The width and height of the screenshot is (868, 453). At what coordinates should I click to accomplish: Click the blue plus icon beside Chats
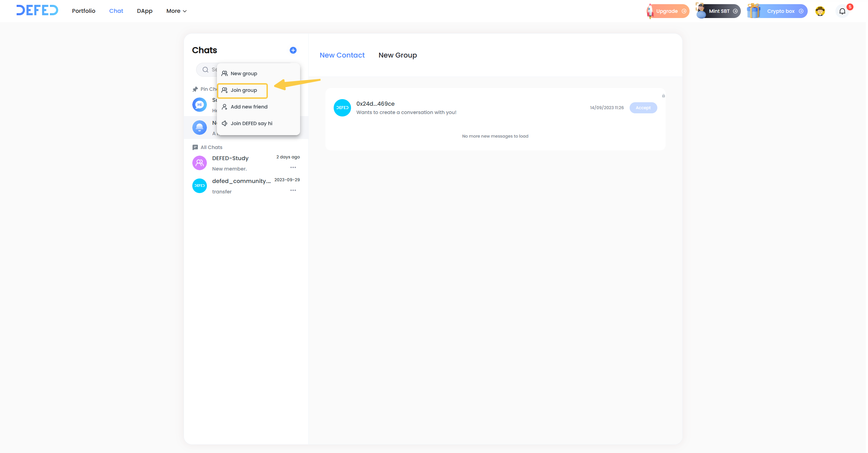[293, 50]
